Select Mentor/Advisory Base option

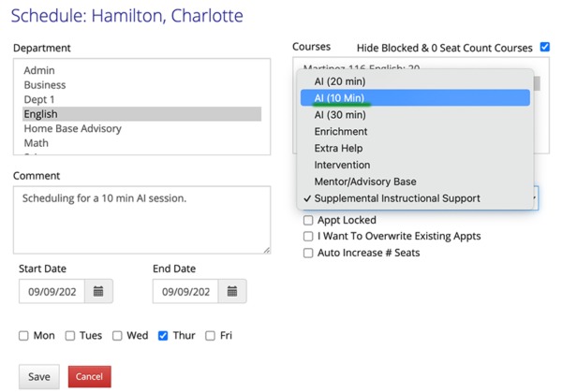365,181
